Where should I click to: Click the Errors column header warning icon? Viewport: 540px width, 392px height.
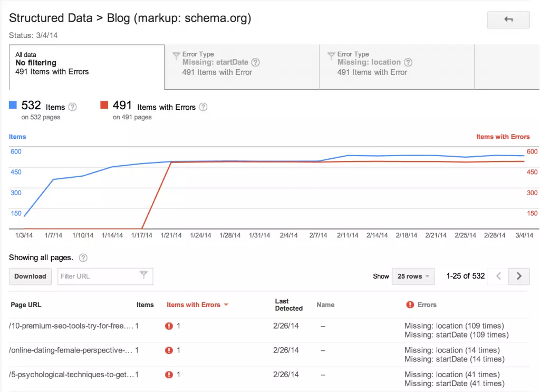click(x=410, y=304)
